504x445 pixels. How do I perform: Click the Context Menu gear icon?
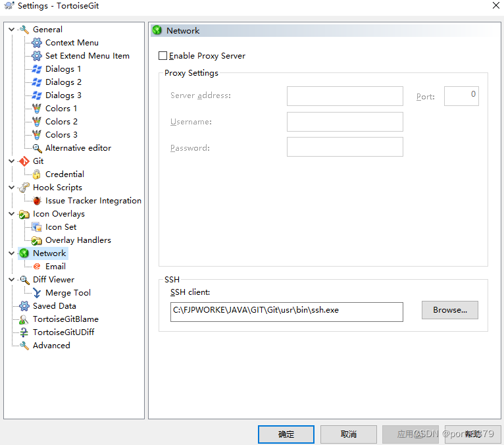pos(37,43)
